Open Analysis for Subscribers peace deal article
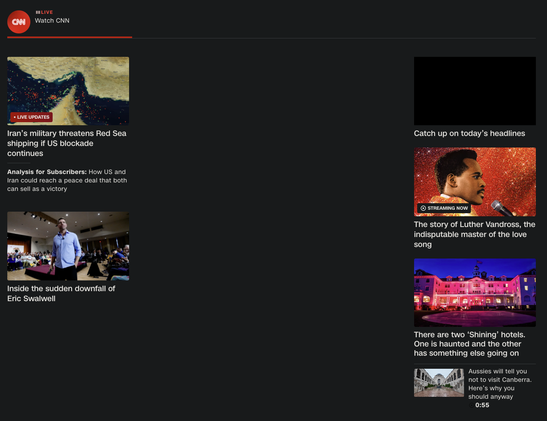This screenshot has width=547, height=421. click(x=67, y=180)
